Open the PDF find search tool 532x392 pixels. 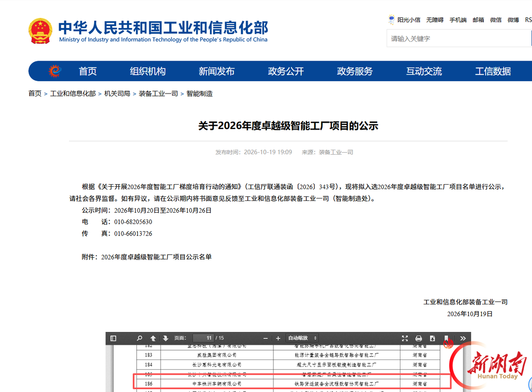pos(139,338)
